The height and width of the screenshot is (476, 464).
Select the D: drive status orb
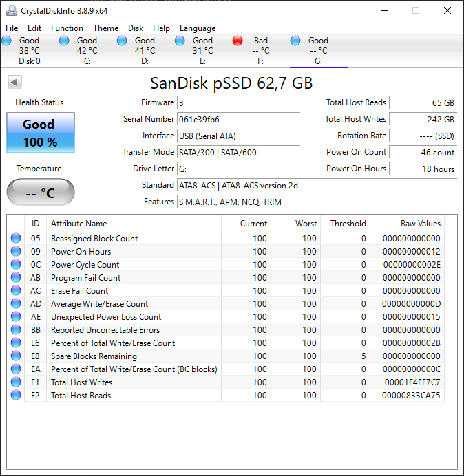click(x=122, y=41)
